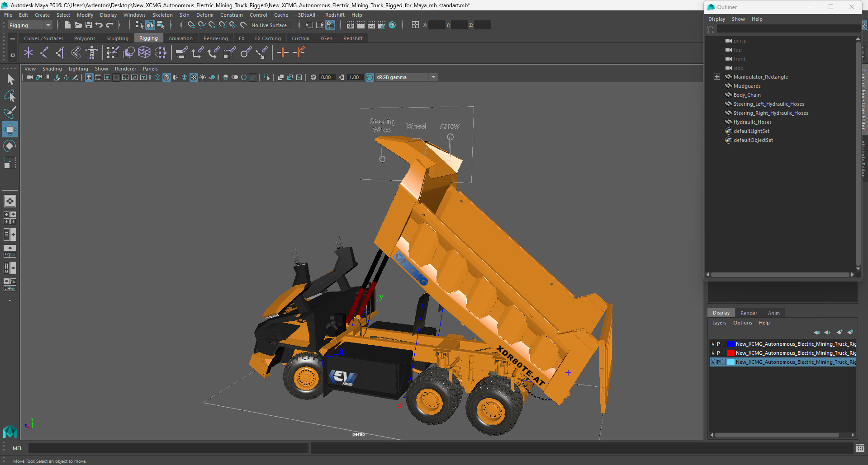
Task: Switch to the Render layer tab
Action: pyautogui.click(x=749, y=313)
